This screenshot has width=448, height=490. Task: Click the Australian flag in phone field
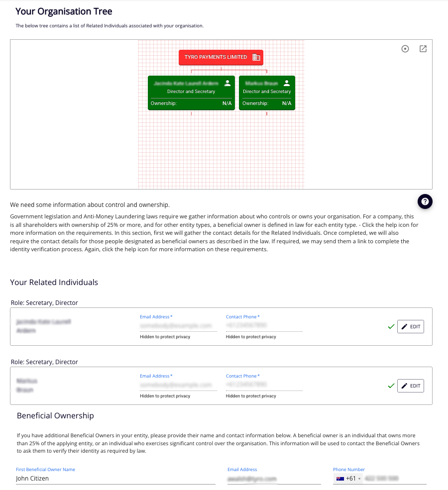[x=340, y=479]
